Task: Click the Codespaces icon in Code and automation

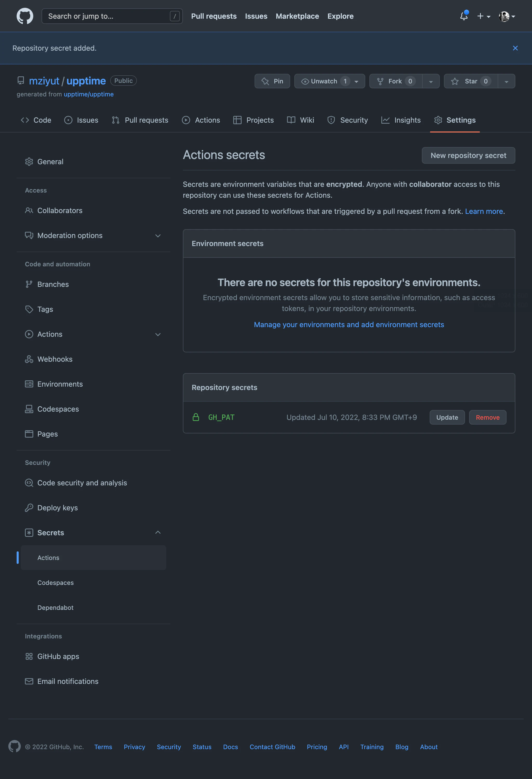Action: (x=29, y=409)
